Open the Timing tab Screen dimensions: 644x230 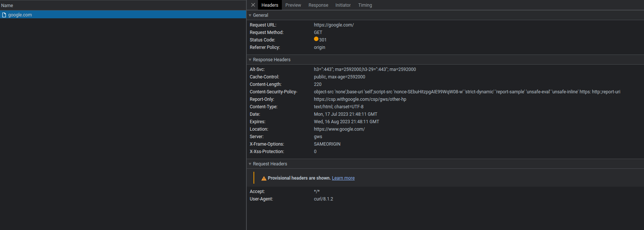click(365, 5)
